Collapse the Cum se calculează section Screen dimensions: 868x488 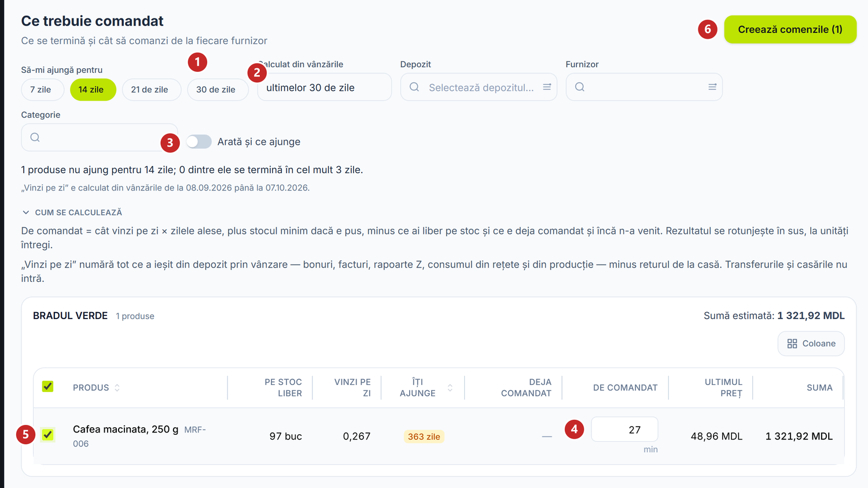(x=72, y=212)
